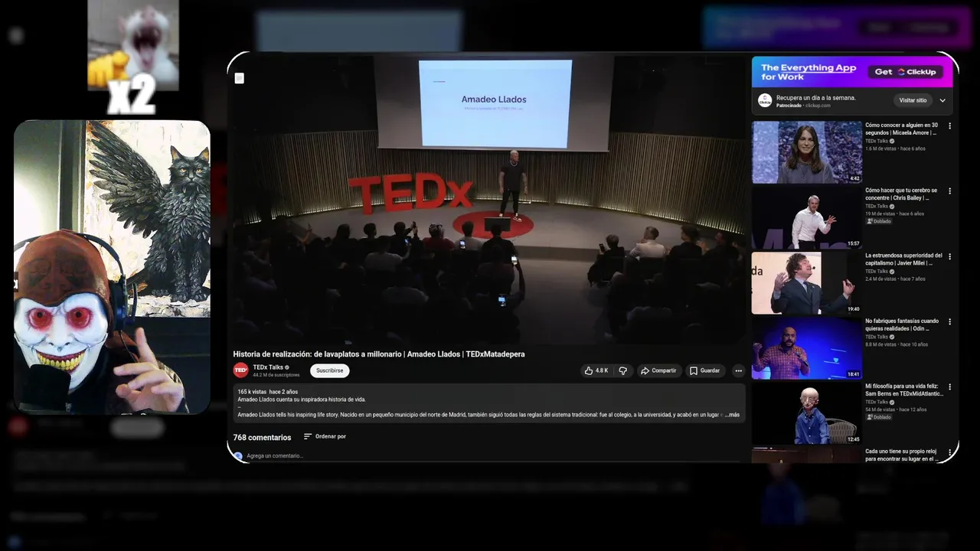Image resolution: width=980 pixels, height=551 pixels.
Task: Open thumbnail of Micaela Amore video
Action: click(x=807, y=152)
